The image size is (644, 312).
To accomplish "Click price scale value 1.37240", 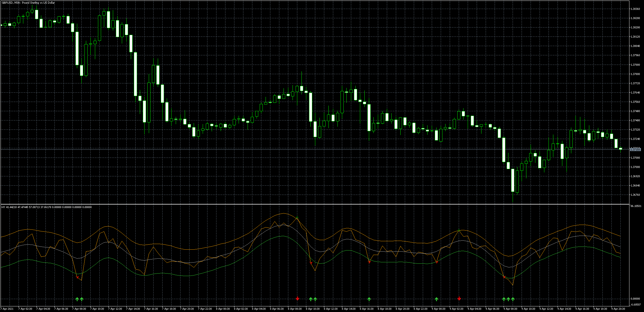I will (635, 139).
